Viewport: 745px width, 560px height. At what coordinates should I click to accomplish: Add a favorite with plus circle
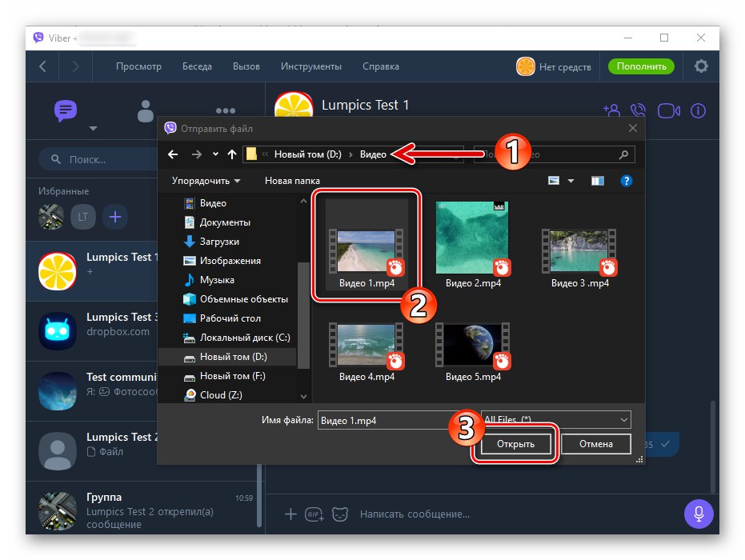coord(115,217)
